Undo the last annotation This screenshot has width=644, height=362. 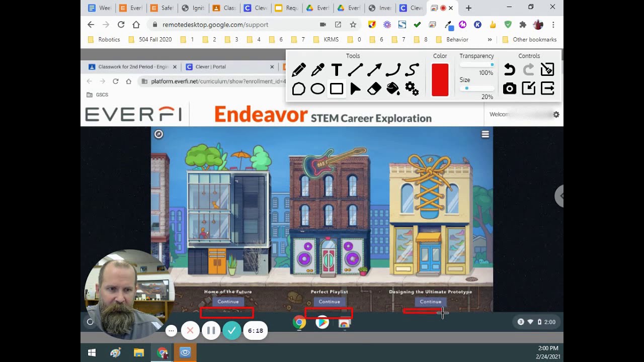510,69
